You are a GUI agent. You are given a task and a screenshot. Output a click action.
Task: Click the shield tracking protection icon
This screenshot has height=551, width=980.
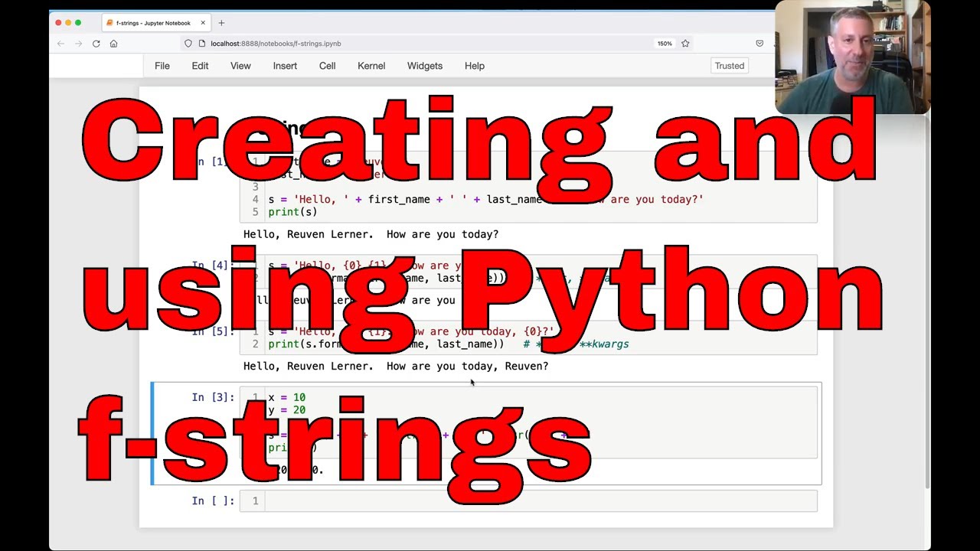point(188,44)
